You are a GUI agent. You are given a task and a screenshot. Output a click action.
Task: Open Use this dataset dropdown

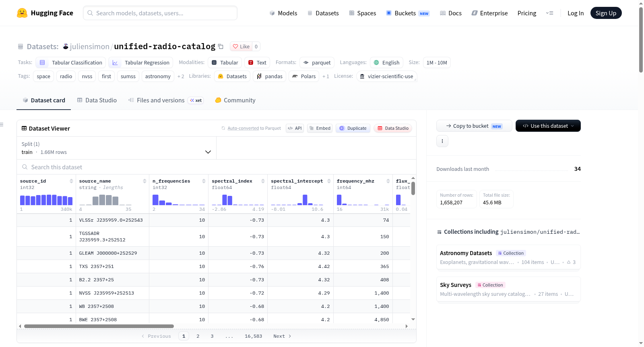tap(548, 126)
